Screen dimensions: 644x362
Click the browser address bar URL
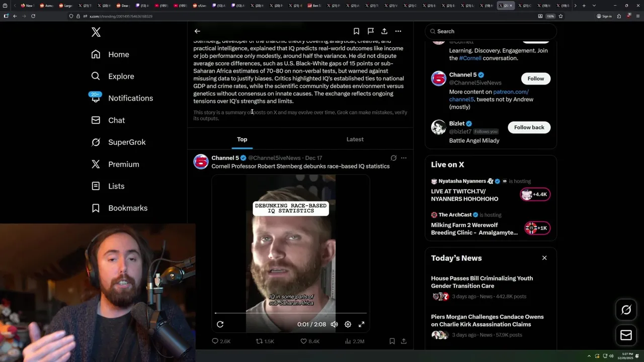pos(121,16)
